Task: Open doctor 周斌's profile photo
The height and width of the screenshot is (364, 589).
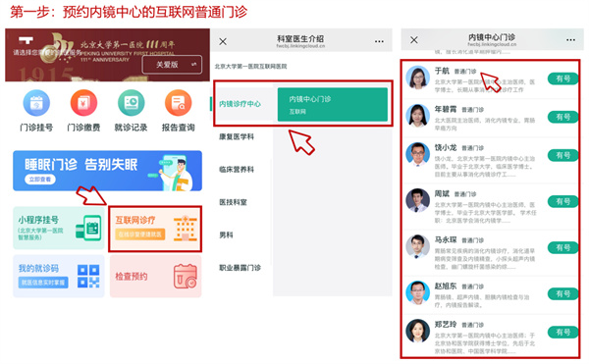Action: coord(418,200)
